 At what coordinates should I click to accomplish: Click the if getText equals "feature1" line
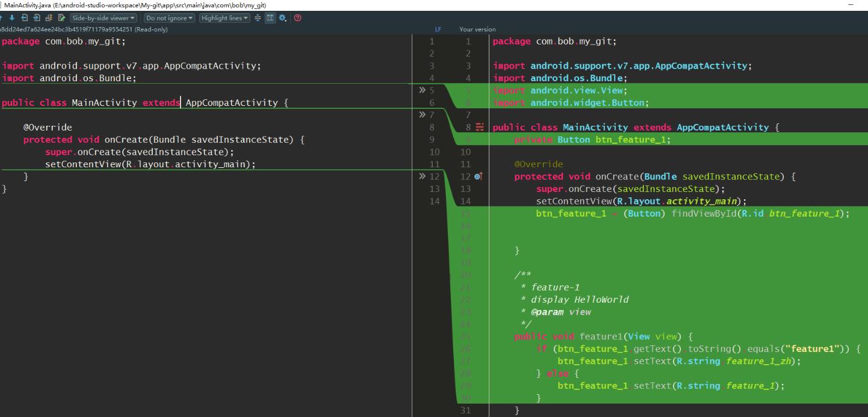(699, 349)
